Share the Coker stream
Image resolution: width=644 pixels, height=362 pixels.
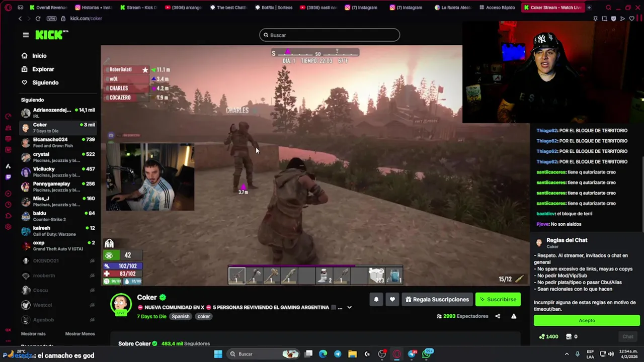click(x=498, y=316)
